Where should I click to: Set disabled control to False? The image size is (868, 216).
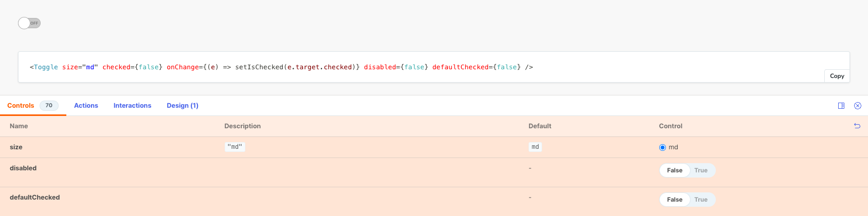pos(674,170)
